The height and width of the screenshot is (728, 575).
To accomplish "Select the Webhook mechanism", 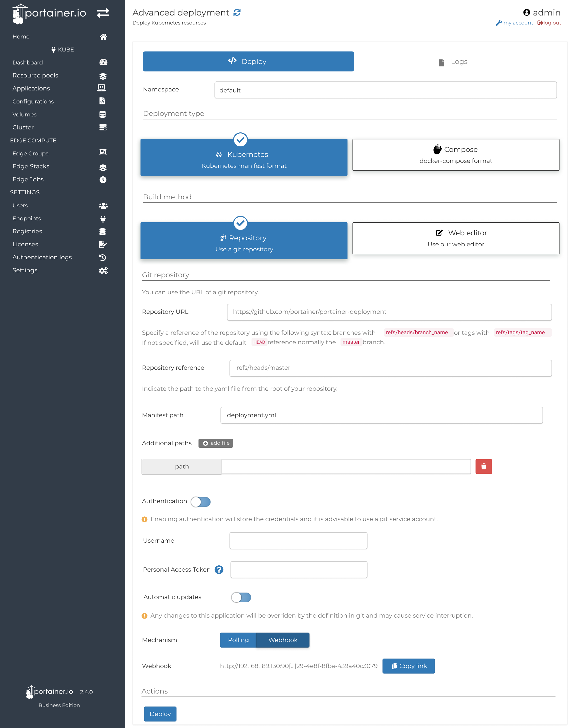I will [283, 640].
